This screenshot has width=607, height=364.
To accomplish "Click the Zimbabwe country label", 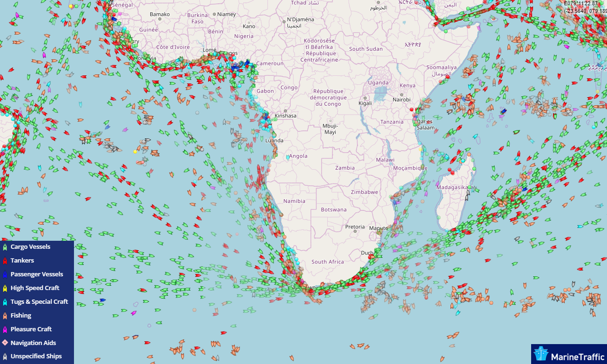I will [x=365, y=192].
